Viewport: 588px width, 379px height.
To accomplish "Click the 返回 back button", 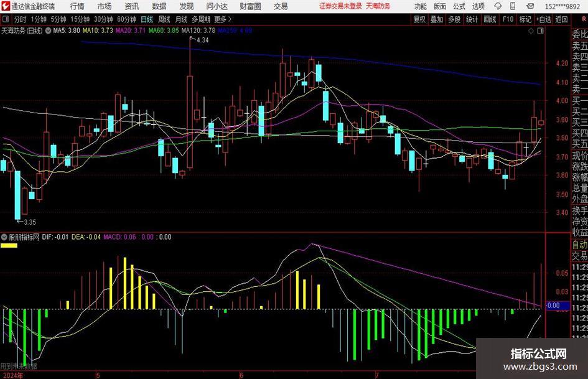I will (561, 19).
